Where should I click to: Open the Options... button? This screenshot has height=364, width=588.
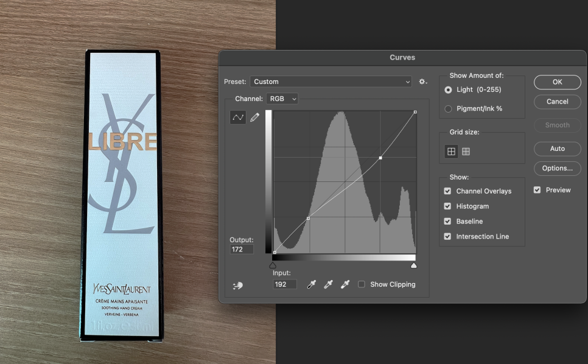557,169
